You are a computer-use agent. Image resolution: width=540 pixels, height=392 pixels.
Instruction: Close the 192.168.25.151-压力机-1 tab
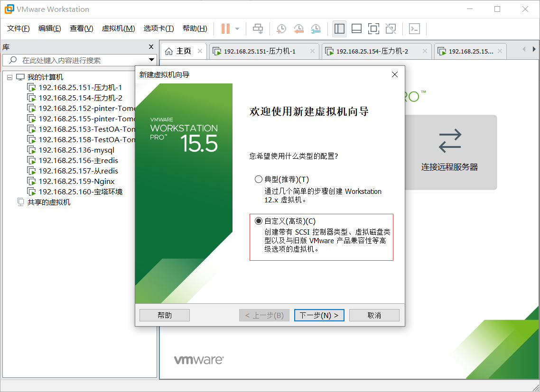(312, 51)
